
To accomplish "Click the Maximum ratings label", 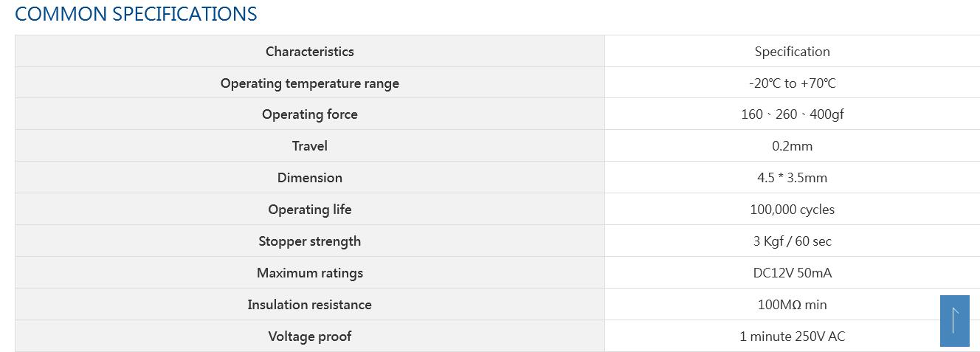I will click(310, 273).
